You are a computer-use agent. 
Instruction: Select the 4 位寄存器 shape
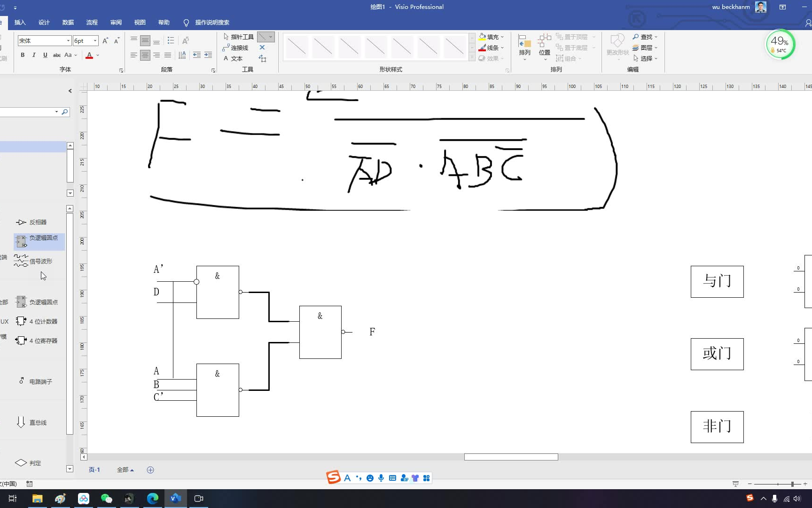[36, 341]
